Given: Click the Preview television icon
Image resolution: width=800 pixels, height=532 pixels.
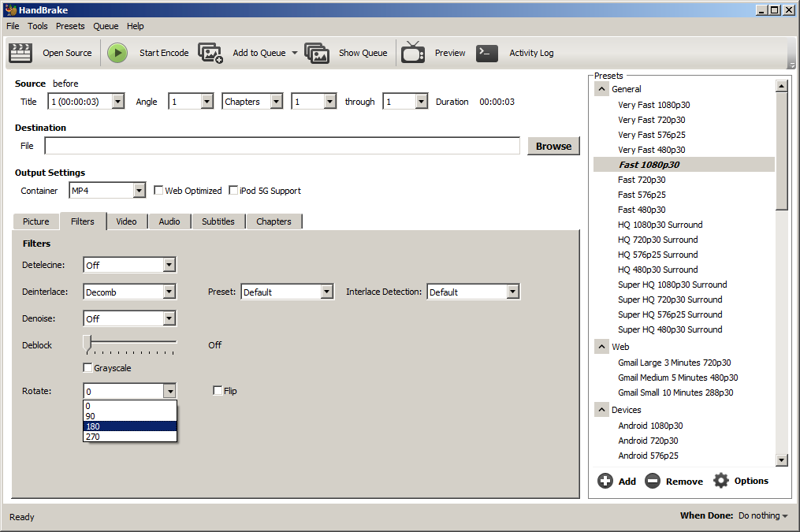Looking at the screenshot, I should tap(413, 52).
